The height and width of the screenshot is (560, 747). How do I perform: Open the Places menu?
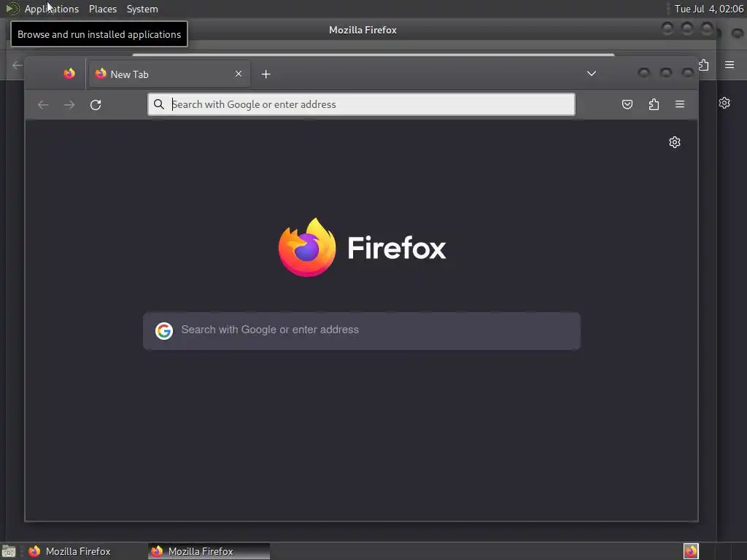103,9
